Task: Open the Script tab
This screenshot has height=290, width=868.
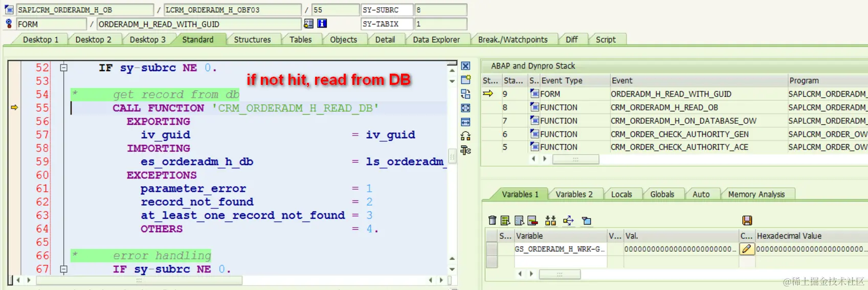Action: 606,39
